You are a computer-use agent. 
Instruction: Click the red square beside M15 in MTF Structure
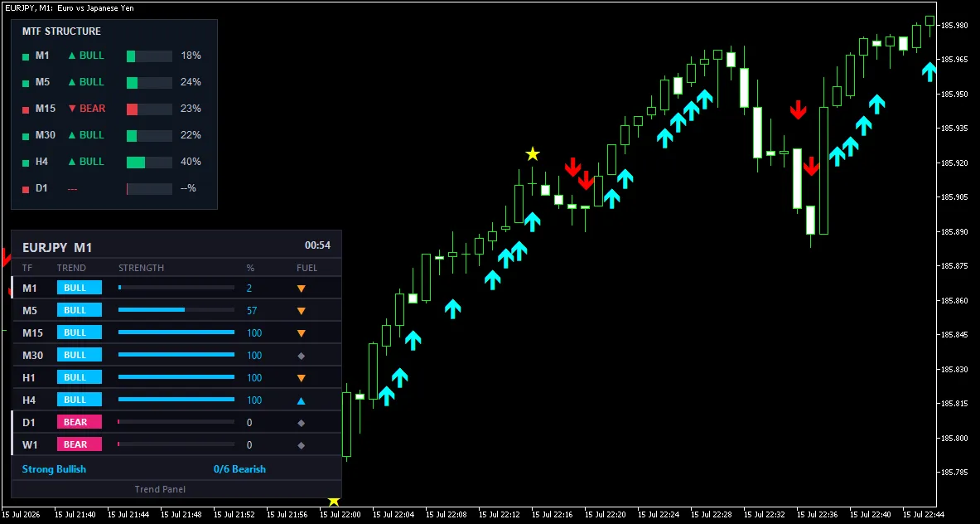(x=26, y=110)
